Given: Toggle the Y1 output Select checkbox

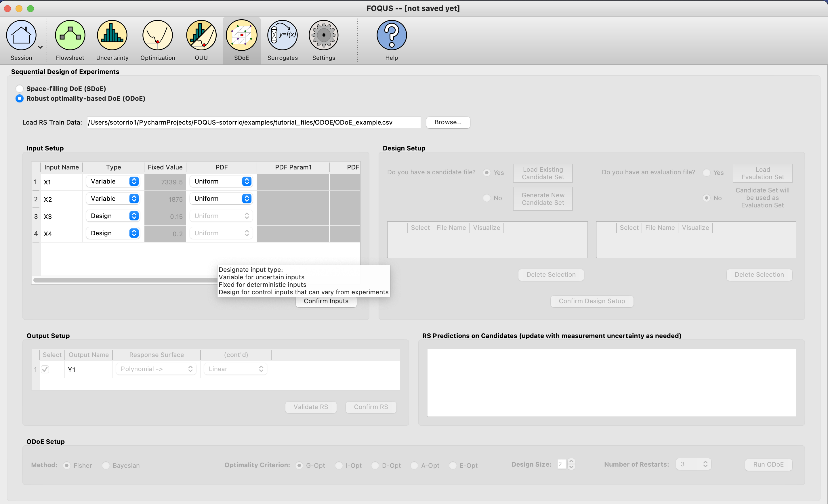Looking at the screenshot, I should click(45, 369).
